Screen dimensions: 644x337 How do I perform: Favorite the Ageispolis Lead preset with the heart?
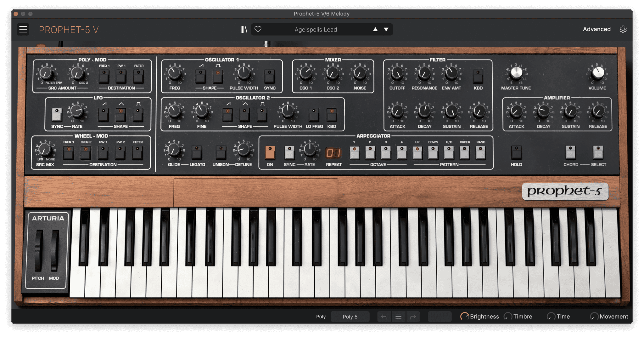coord(258,29)
